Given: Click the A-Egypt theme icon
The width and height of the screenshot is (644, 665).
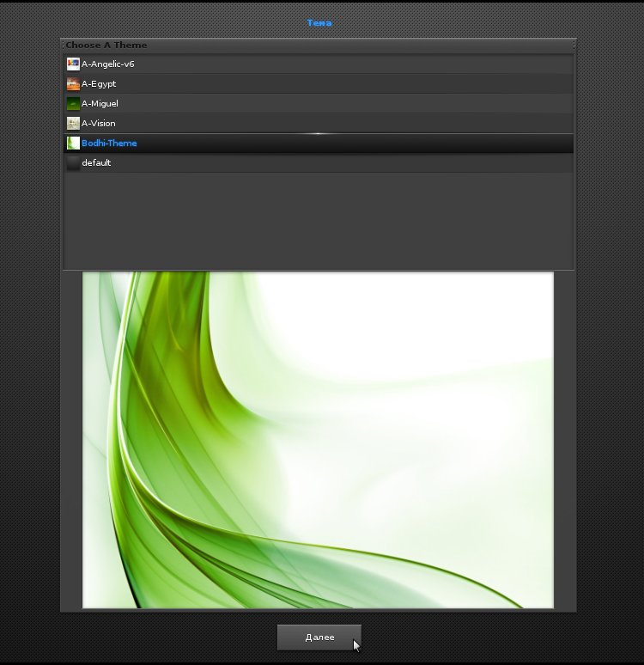Looking at the screenshot, I should click(x=73, y=84).
